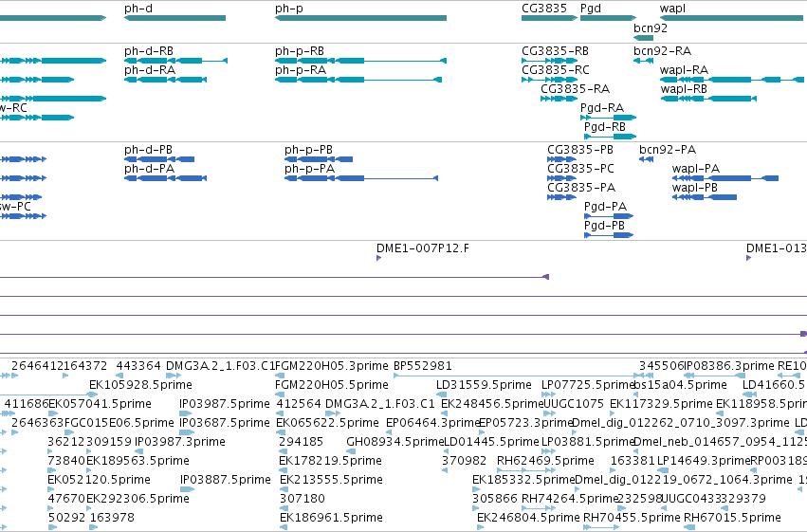Select the LP07725.5prime EST label
This screenshot has width=807, height=532.
[x=588, y=385]
